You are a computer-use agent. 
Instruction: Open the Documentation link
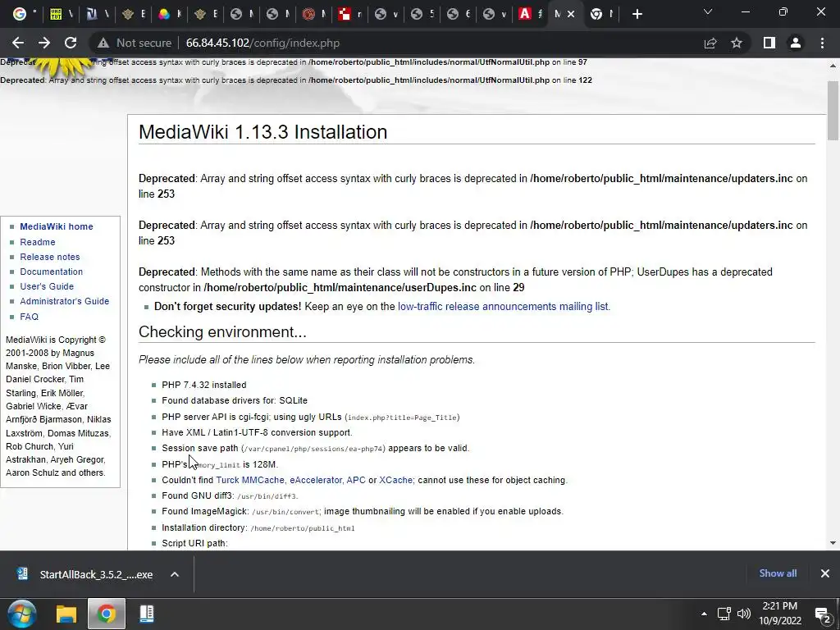coord(52,272)
